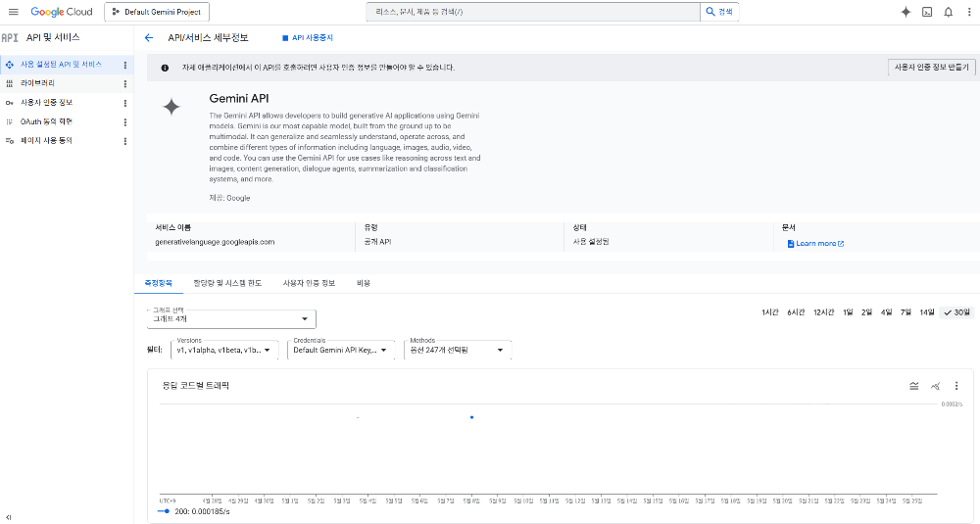The height and width of the screenshot is (524, 980).
Task: Open 페이지 사용 동의 in the sidebar
Action: (x=46, y=140)
